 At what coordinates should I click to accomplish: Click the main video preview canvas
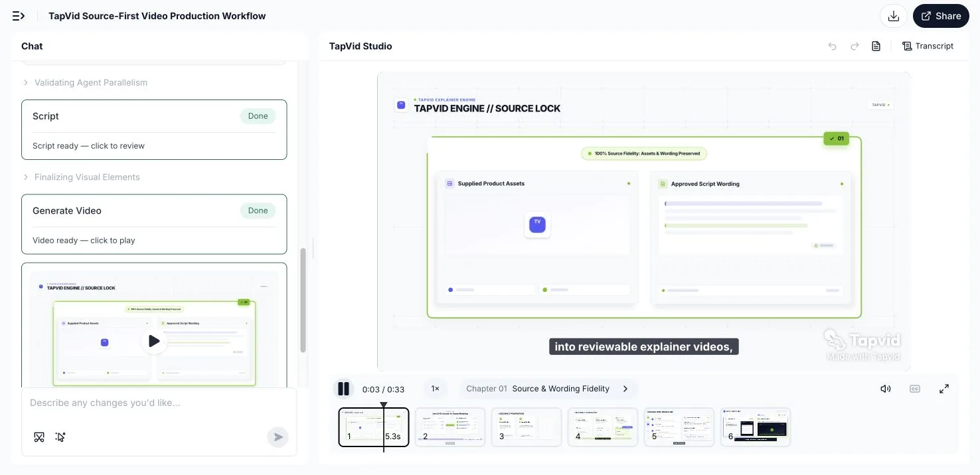pyautogui.click(x=643, y=221)
